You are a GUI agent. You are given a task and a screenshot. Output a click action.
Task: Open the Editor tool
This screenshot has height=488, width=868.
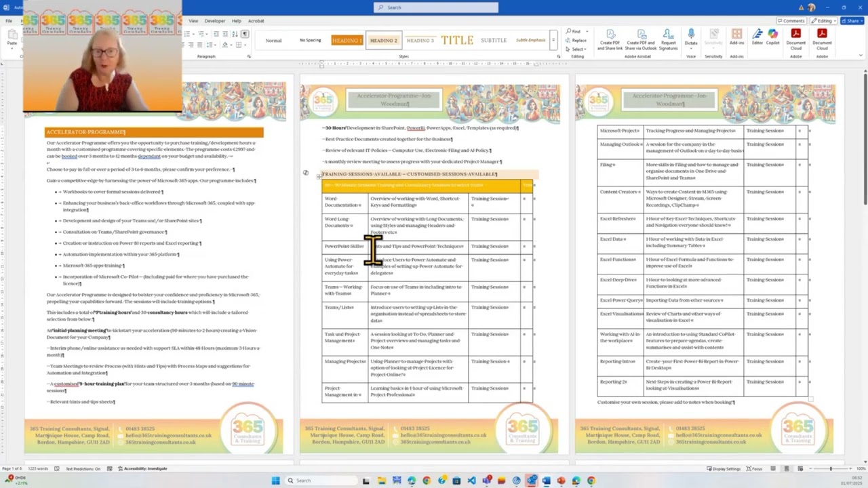(757, 37)
